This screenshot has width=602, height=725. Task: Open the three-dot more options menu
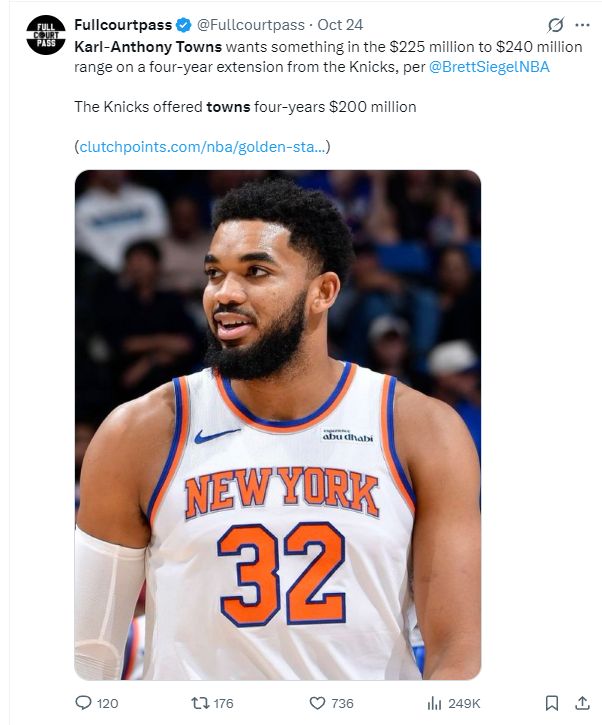tap(582, 25)
